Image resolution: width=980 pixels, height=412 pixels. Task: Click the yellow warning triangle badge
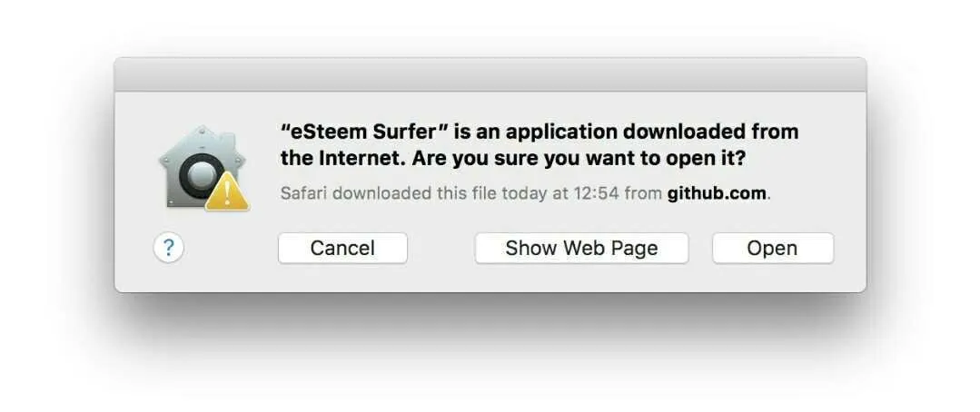[227, 192]
